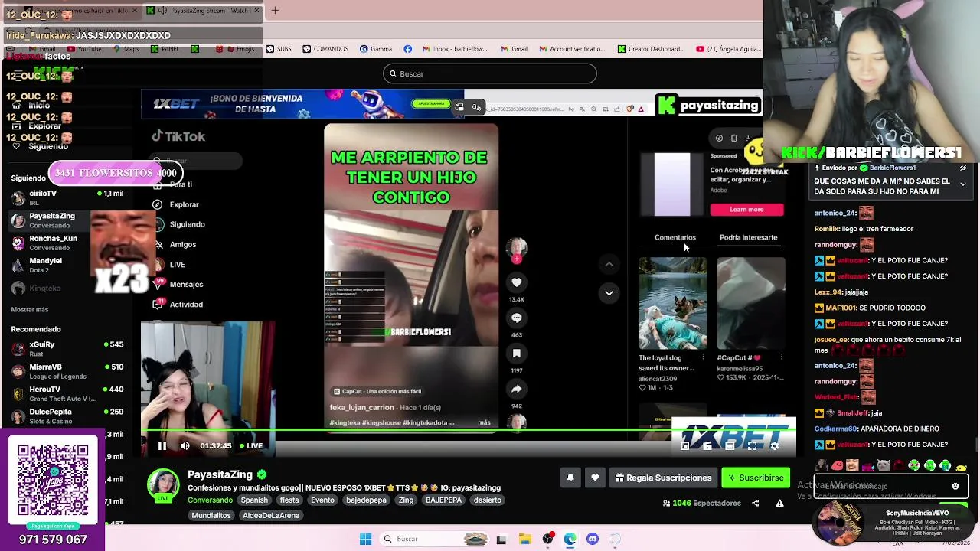Go to next TikTok video arrow
Image resolution: width=980 pixels, height=551 pixels.
coord(609,292)
